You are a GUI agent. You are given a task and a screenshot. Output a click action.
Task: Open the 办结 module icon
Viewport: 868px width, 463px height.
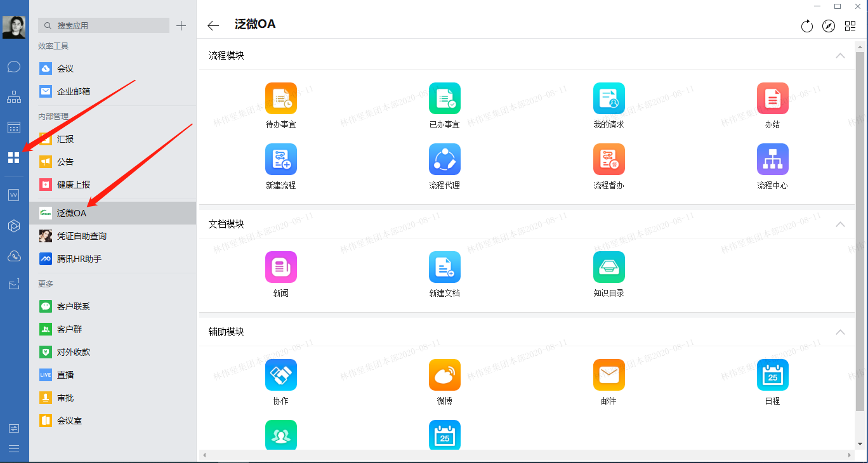coord(773,98)
